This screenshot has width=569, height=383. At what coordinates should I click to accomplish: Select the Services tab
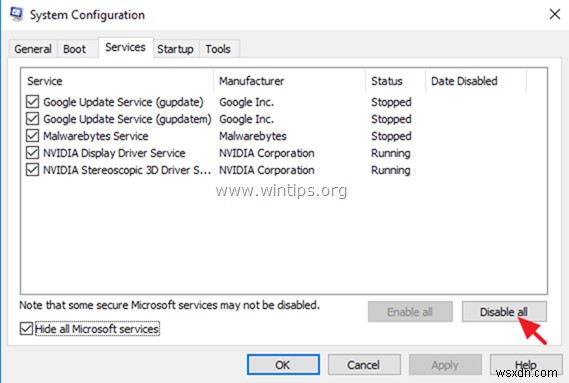[x=126, y=47]
